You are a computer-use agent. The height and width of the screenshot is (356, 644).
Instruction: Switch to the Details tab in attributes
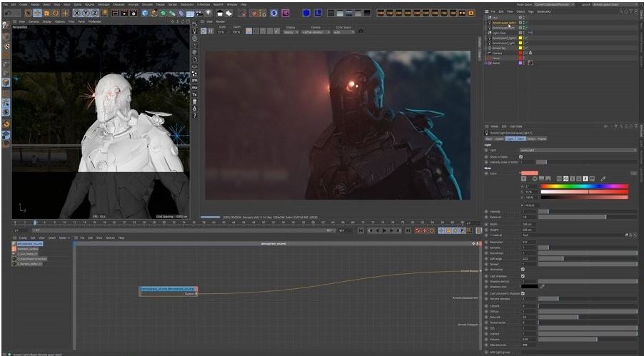(x=531, y=138)
